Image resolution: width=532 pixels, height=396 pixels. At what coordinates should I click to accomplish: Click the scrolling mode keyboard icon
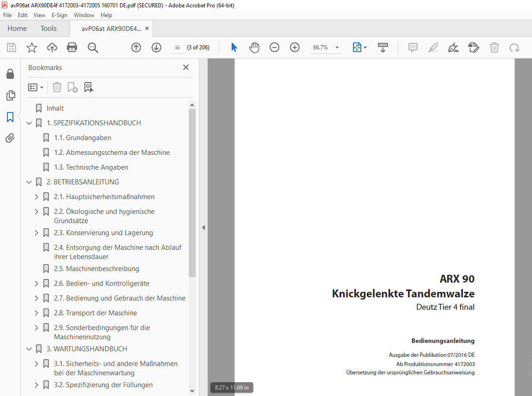(383, 47)
